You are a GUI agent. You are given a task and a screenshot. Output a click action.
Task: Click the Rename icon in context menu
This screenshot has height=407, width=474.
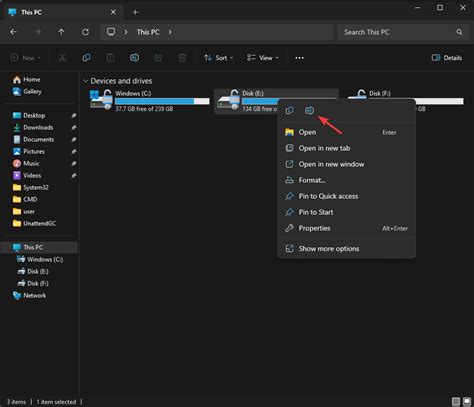pyautogui.click(x=309, y=110)
